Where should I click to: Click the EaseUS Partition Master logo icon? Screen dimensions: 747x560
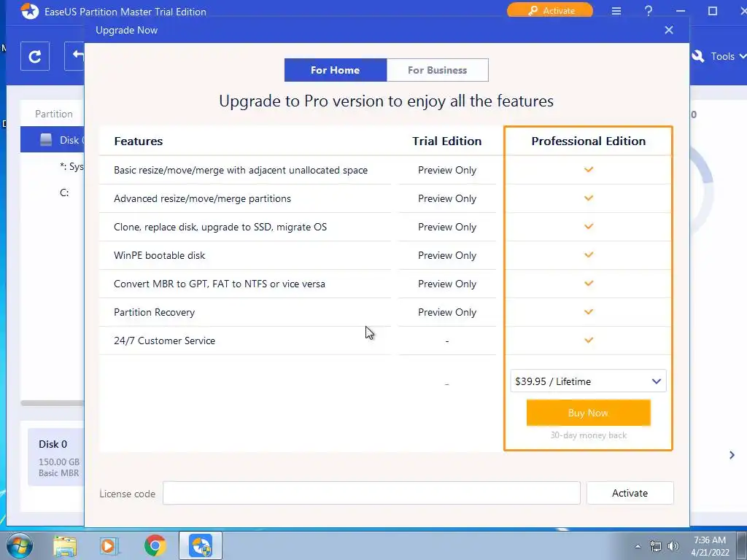pyautogui.click(x=29, y=11)
